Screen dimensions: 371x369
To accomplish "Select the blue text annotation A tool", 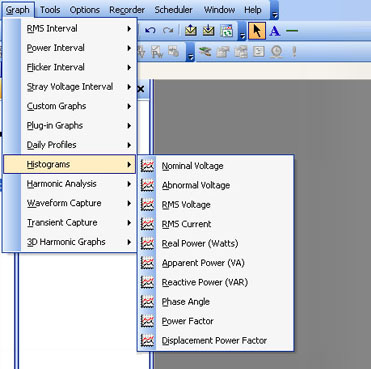I will (274, 31).
